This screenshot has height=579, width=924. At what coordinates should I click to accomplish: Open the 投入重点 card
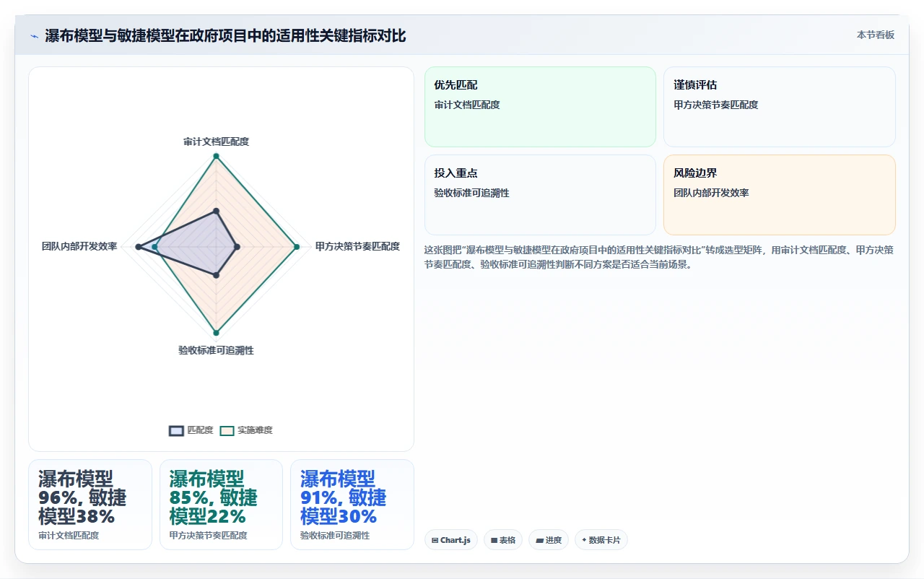click(540, 195)
